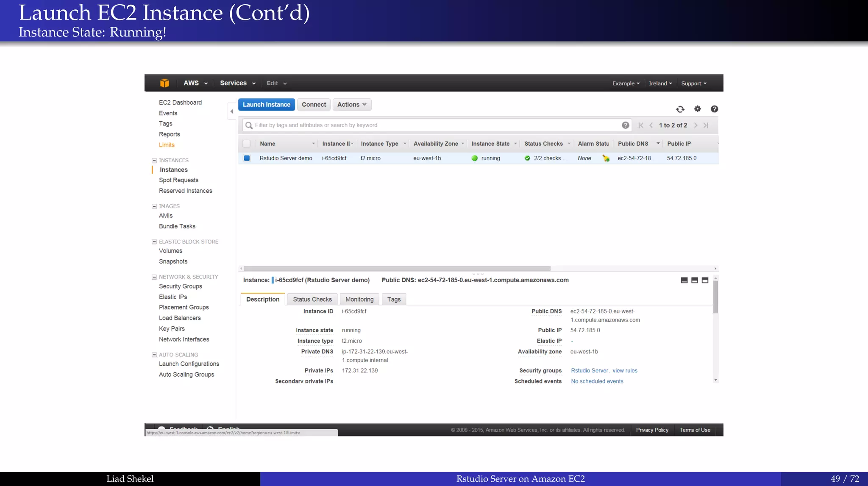868x486 pixels.
Task: Click the filter help icon in search box
Action: [625, 125]
